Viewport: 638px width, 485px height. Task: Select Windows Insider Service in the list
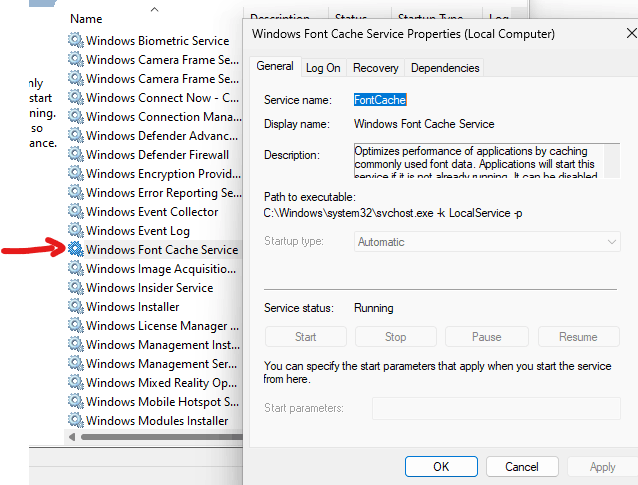(x=155, y=287)
